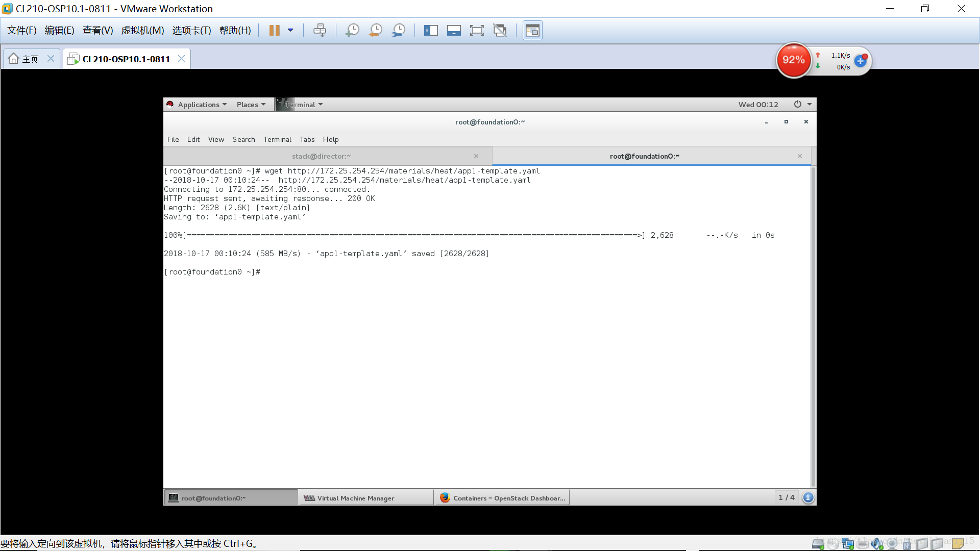This screenshot has width=980, height=551.
Task: Switch to stack@director terminal tab
Action: (x=321, y=156)
